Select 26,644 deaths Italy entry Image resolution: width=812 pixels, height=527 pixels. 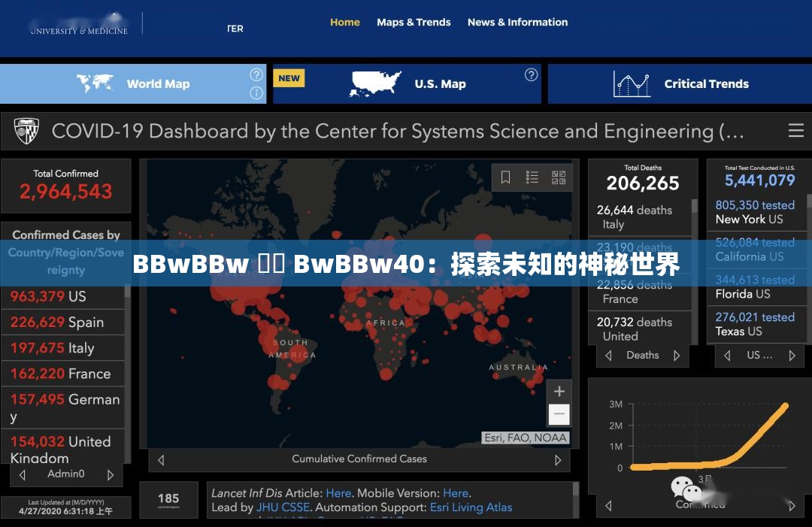click(x=640, y=217)
